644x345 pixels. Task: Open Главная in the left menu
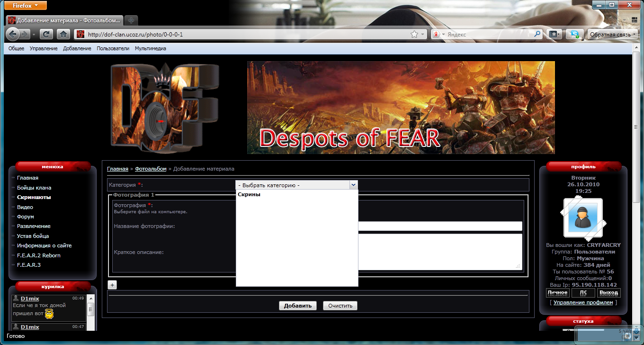tap(27, 178)
